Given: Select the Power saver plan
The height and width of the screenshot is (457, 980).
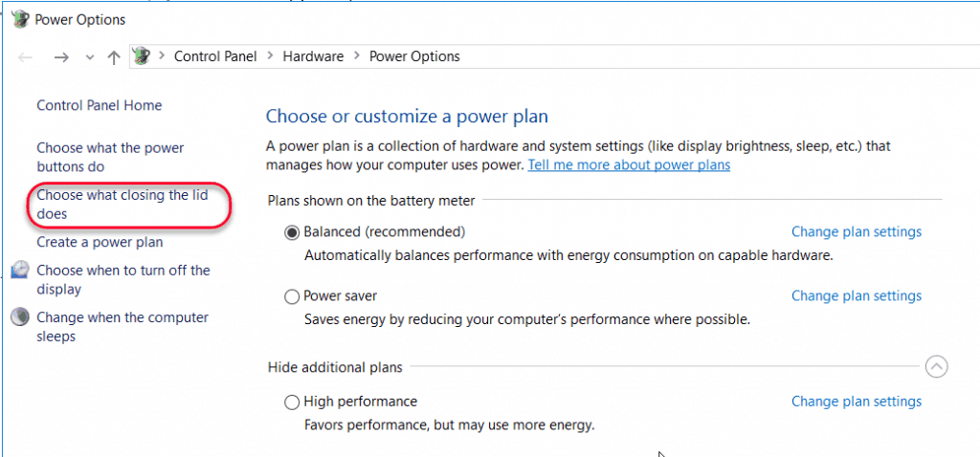Looking at the screenshot, I should (x=292, y=296).
